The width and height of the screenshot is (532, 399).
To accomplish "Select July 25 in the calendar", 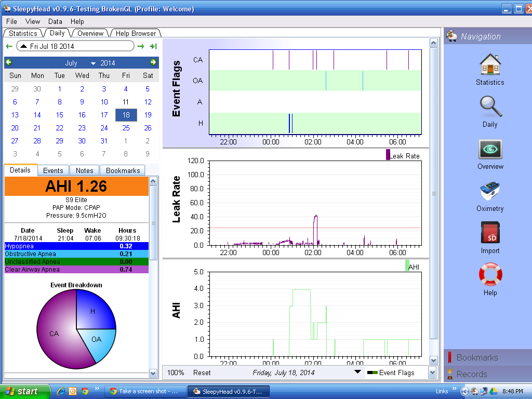I will click(126, 128).
